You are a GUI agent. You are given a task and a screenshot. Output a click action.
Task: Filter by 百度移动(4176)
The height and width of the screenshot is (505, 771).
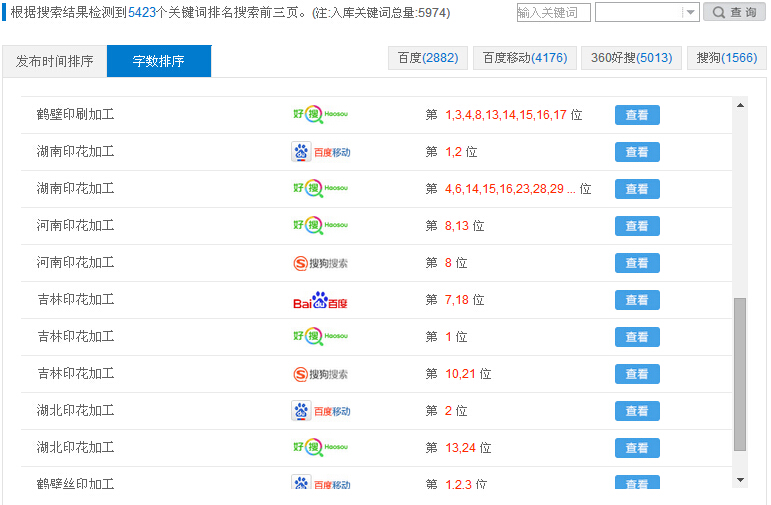pyautogui.click(x=525, y=58)
